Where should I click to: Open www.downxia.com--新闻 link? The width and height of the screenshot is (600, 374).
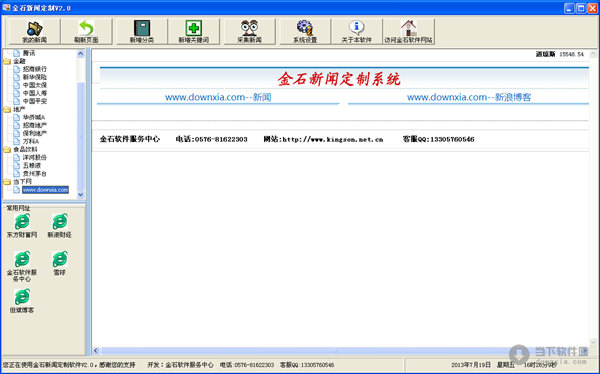218,97
